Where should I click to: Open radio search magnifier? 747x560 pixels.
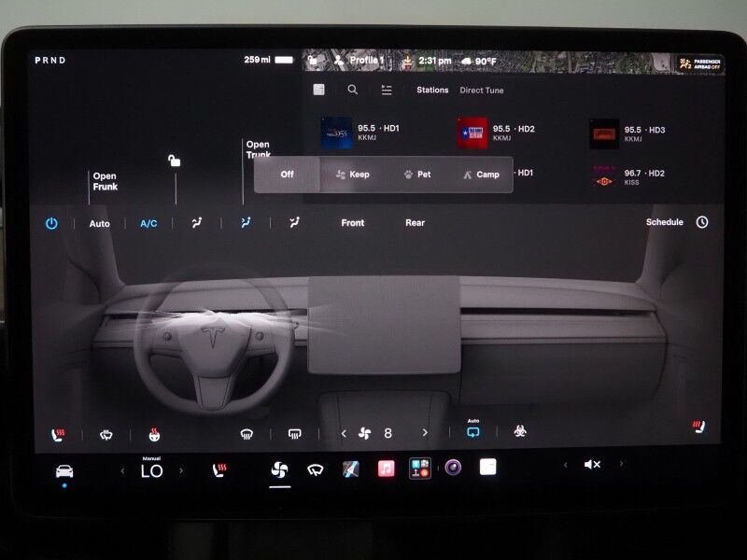[353, 90]
